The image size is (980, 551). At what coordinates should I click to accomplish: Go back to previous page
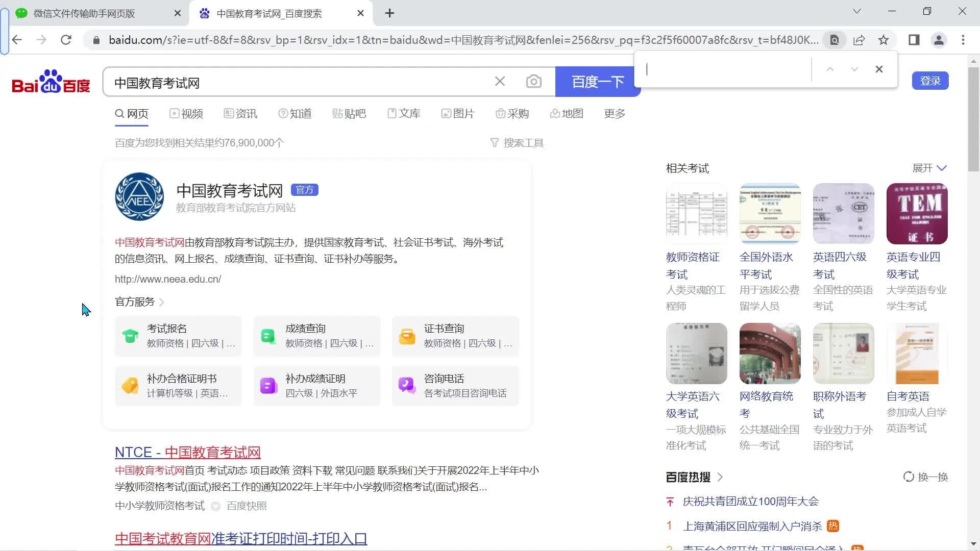pos(17,40)
